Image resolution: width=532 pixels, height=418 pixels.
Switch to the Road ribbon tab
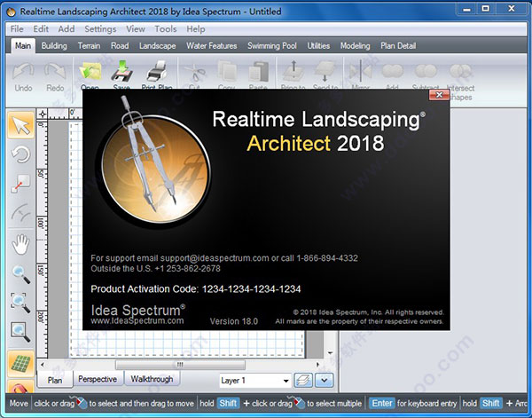[x=120, y=46]
